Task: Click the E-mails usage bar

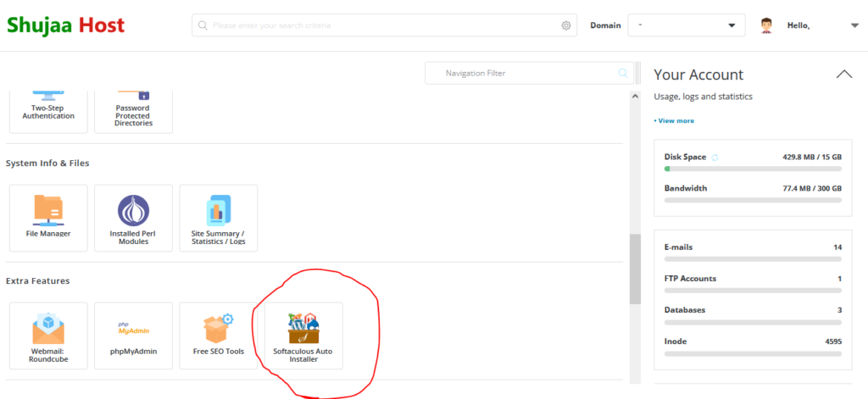Action: click(753, 259)
